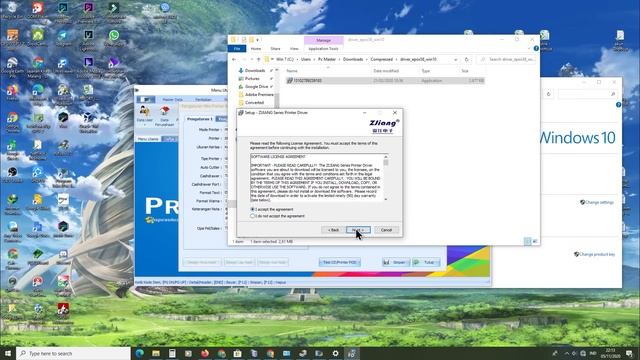Image resolution: width=640 pixels, height=360 pixels.
Task: Select Pengaturan 1 tab in printer settings
Action: click(x=200, y=119)
